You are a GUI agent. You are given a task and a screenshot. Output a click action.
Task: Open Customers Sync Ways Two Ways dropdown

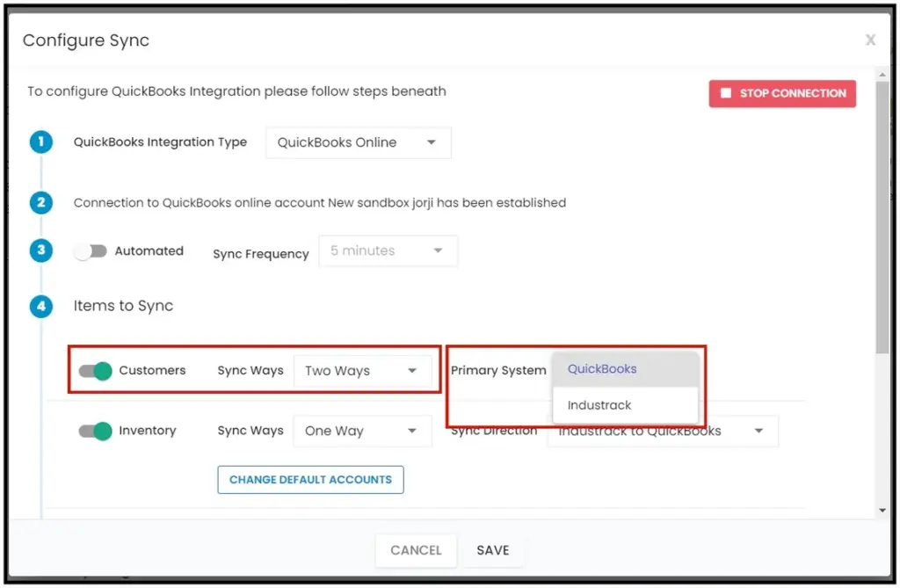[362, 371]
